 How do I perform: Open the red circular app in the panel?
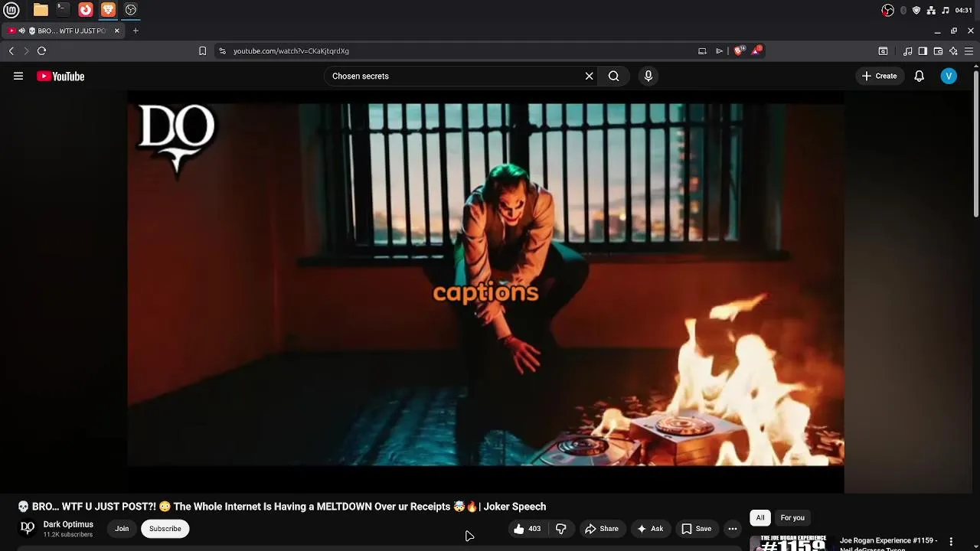click(x=86, y=10)
